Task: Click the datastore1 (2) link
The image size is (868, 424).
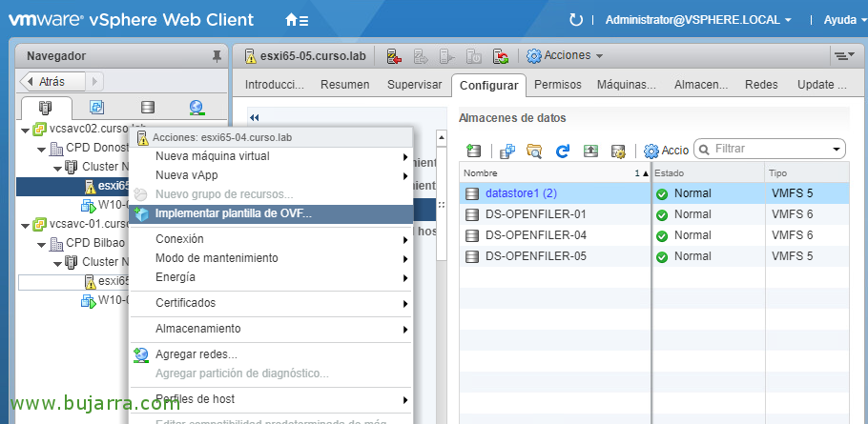Action: coord(521,193)
